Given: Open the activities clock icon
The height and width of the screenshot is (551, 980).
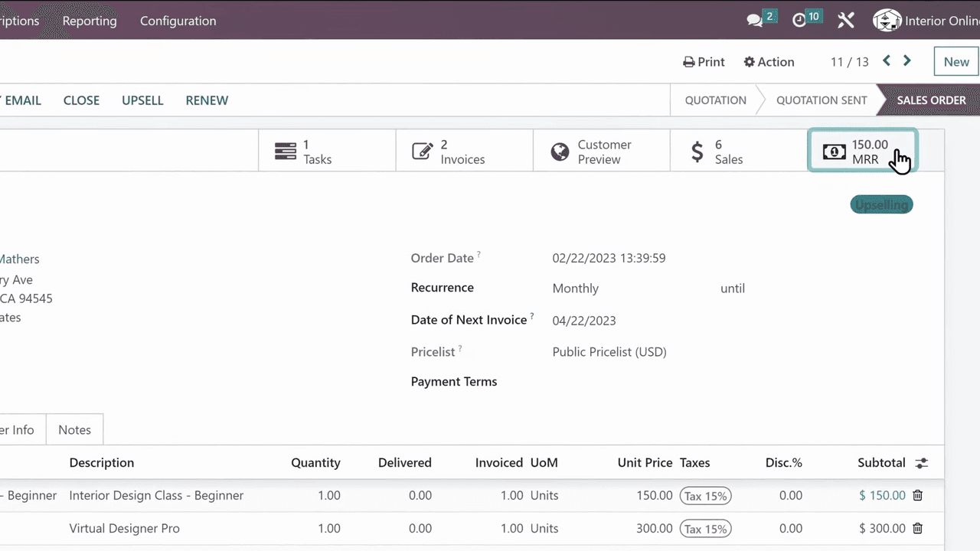Looking at the screenshot, I should coord(800,21).
